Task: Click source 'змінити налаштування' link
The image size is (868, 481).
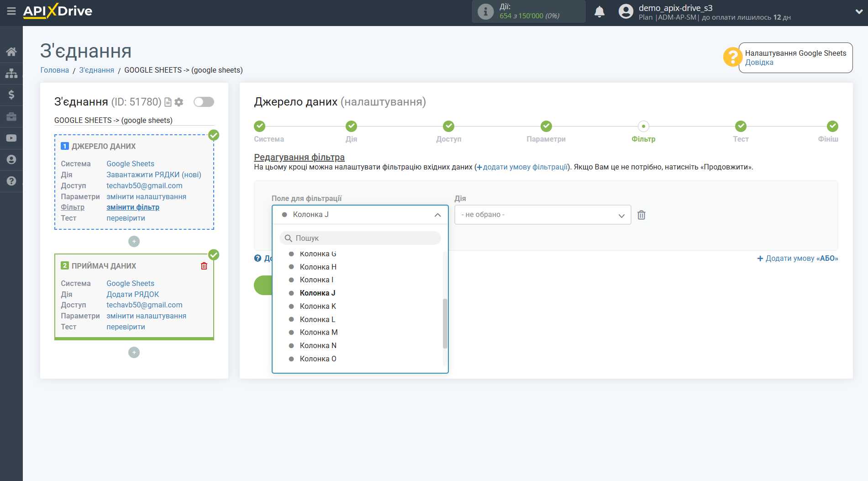Action: pyautogui.click(x=146, y=196)
